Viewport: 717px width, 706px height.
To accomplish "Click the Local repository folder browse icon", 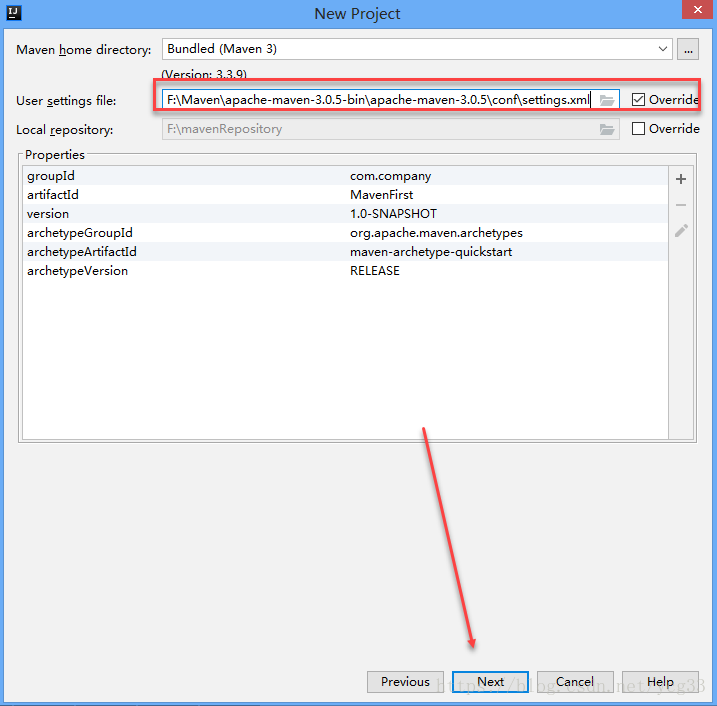I will [607, 129].
